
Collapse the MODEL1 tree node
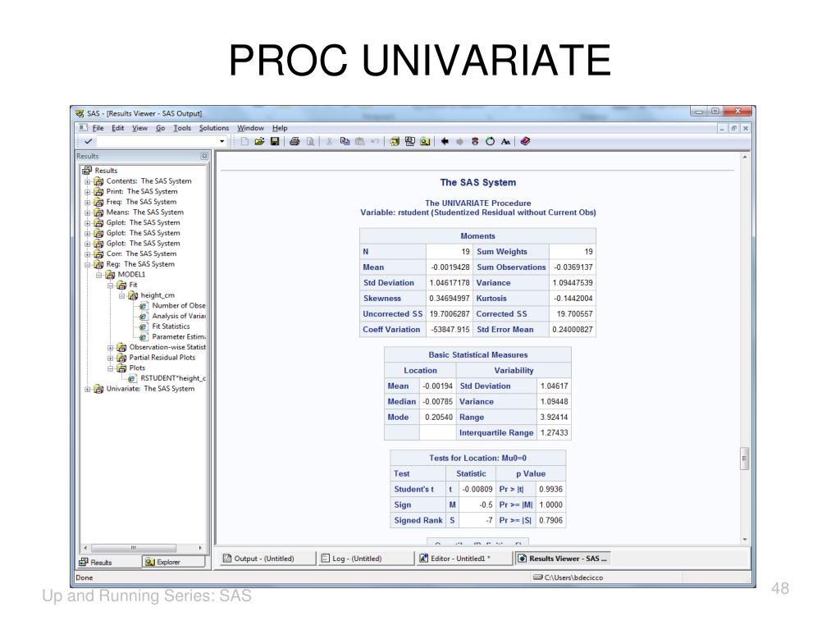[98, 274]
